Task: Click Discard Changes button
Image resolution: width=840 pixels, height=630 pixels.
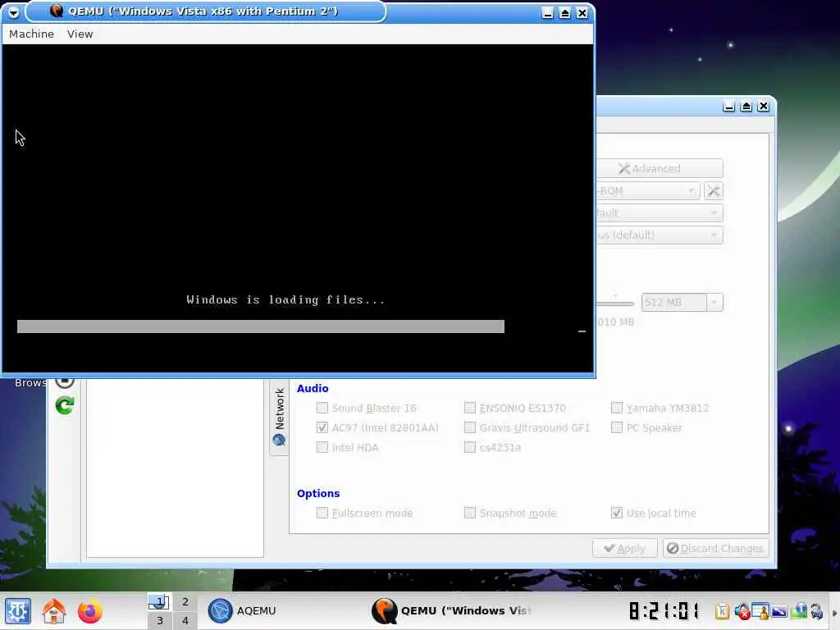Action: point(715,549)
